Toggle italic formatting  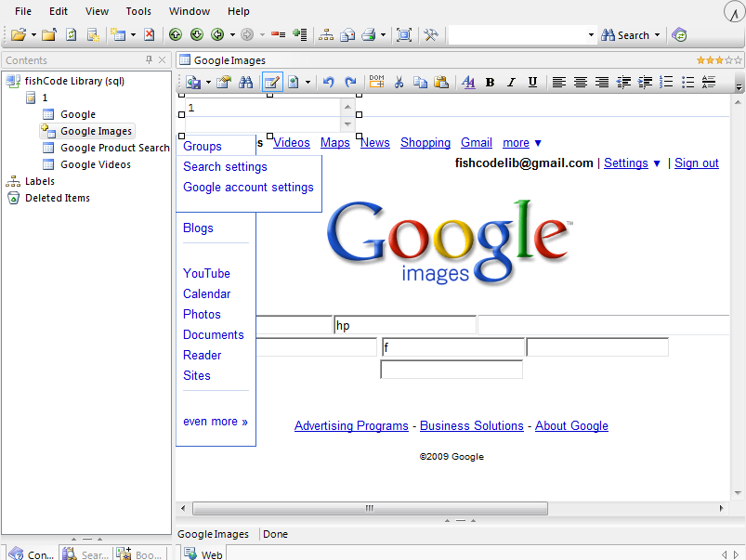(511, 83)
